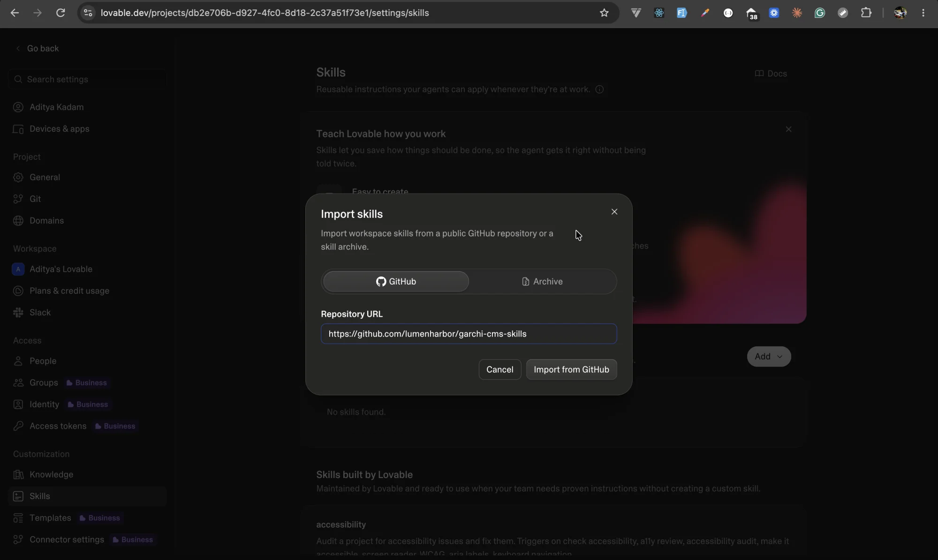Click the Search settings field
The width and height of the screenshot is (938, 560).
point(88,79)
